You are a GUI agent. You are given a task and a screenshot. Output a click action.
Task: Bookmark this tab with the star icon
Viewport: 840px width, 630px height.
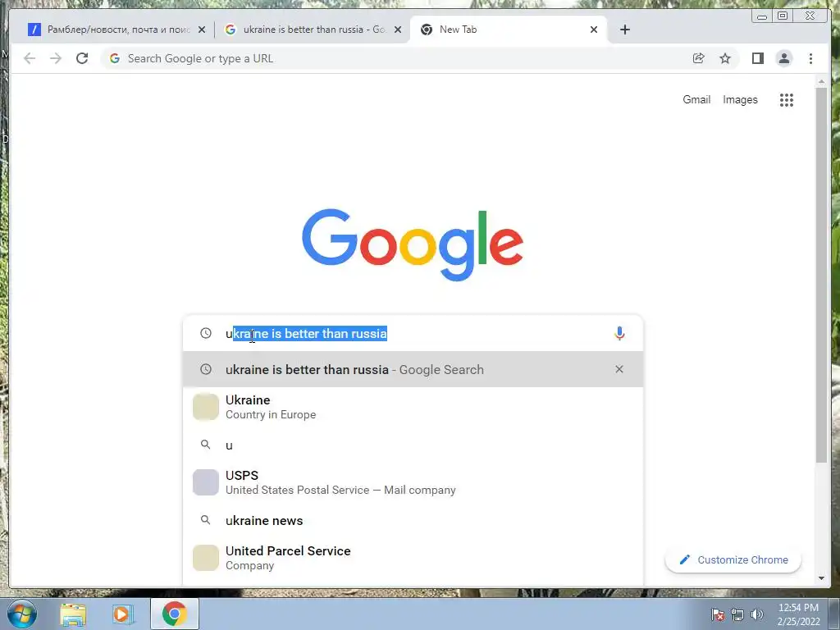tap(725, 58)
